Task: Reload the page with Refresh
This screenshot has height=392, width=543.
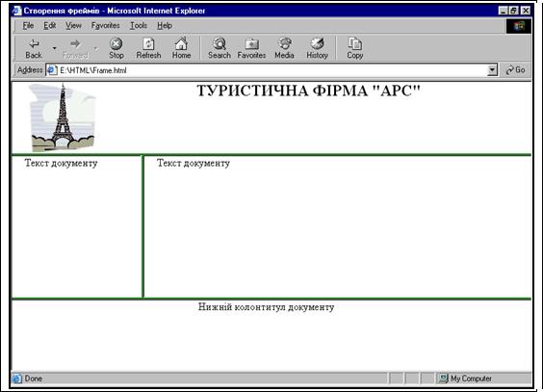Action: coord(148,48)
